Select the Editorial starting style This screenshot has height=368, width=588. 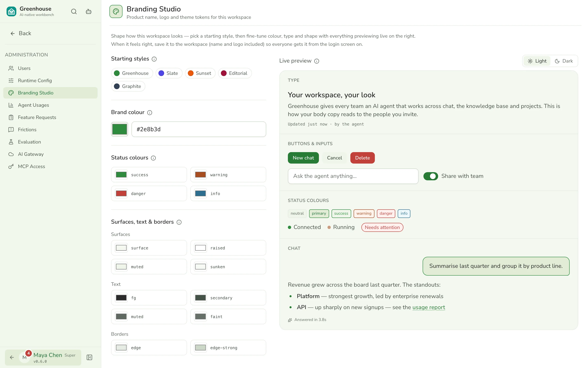tap(235, 73)
